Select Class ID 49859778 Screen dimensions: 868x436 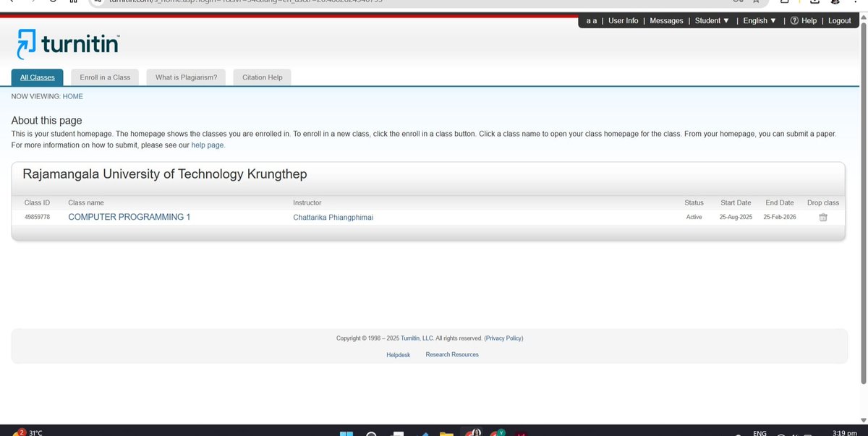pyautogui.click(x=37, y=217)
